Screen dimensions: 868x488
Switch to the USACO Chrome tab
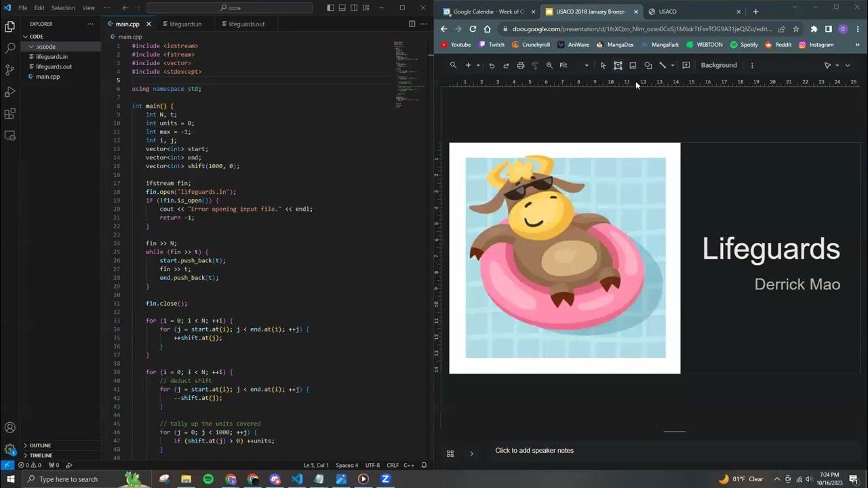pos(693,12)
